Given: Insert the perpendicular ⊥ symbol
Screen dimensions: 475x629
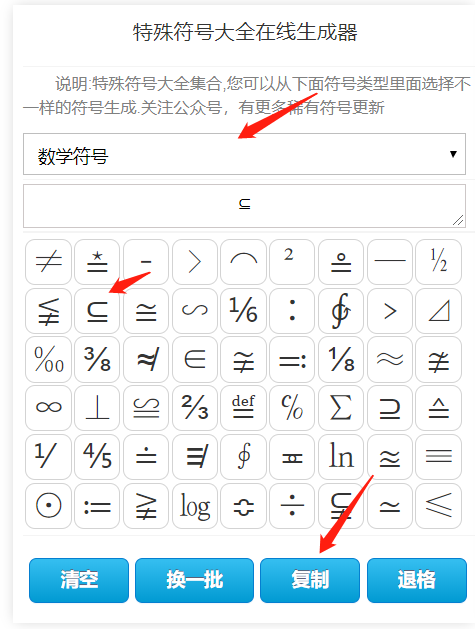Looking at the screenshot, I should pyautogui.click(x=97, y=408).
